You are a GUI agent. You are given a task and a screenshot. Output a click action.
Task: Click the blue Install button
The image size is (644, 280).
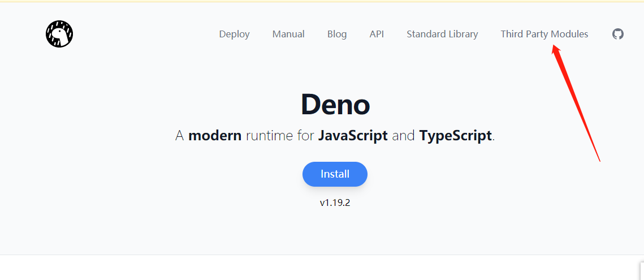(335, 174)
